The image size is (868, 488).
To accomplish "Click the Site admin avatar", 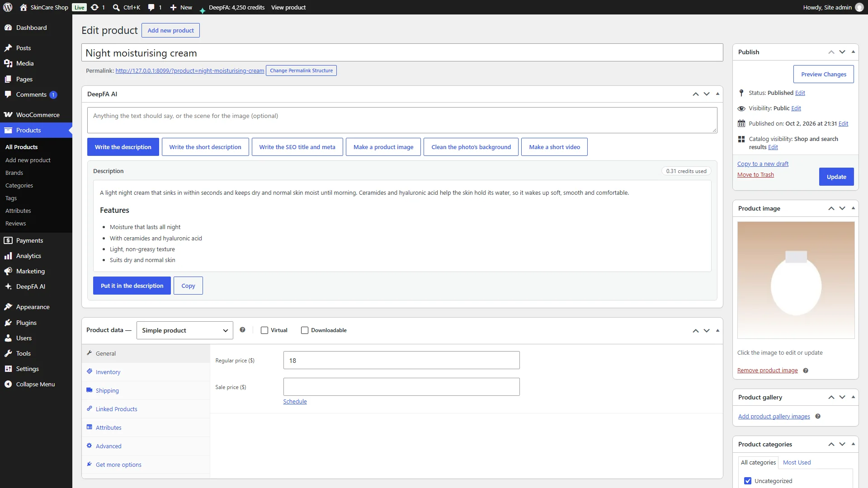I will click(x=859, y=7).
